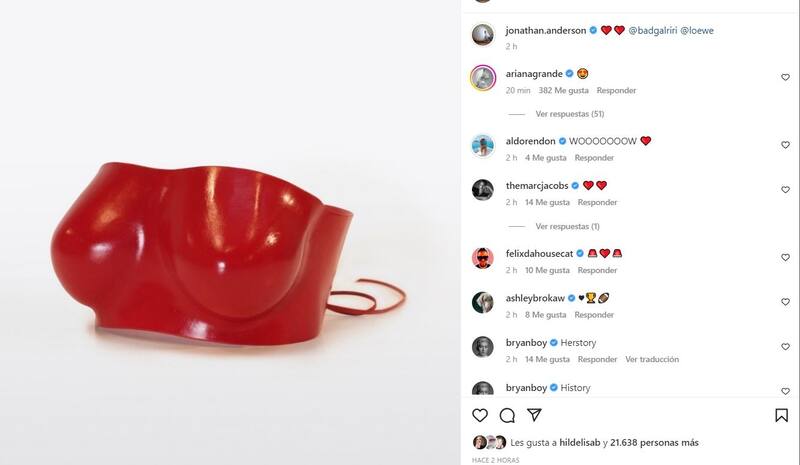Screen dimensions: 800x465
Task: Expand Ver respuestas (1) under themarcjacobs
Action: click(x=567, y=226)
